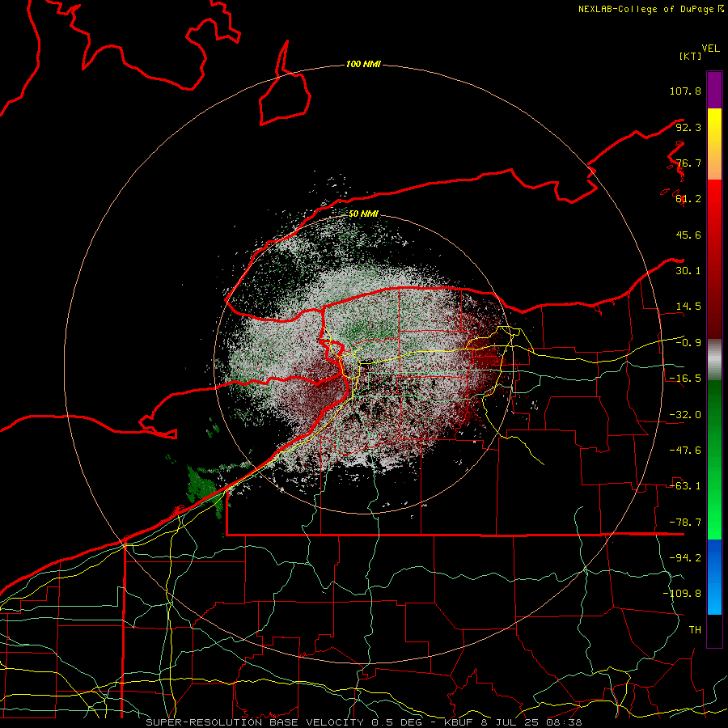Click the purple top segment of color bar
Viewport: 728px width, 728px height.
click(x=714, y=90)
